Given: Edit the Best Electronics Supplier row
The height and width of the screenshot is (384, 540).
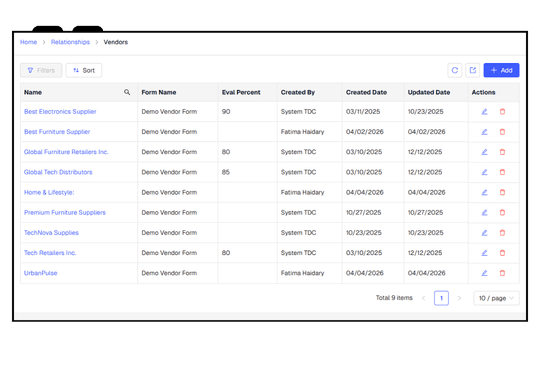Looking at the screenshot, I should tap(484, 112).
